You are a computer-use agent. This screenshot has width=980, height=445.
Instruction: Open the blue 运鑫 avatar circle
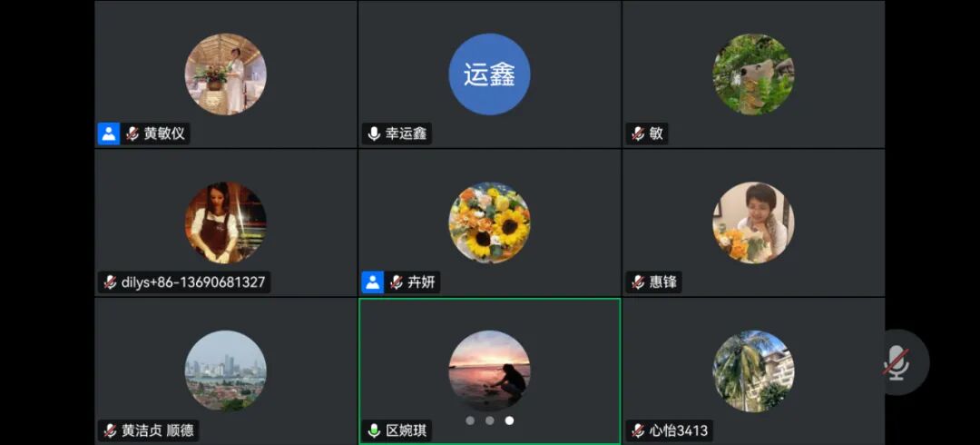(x=489, y=74)
